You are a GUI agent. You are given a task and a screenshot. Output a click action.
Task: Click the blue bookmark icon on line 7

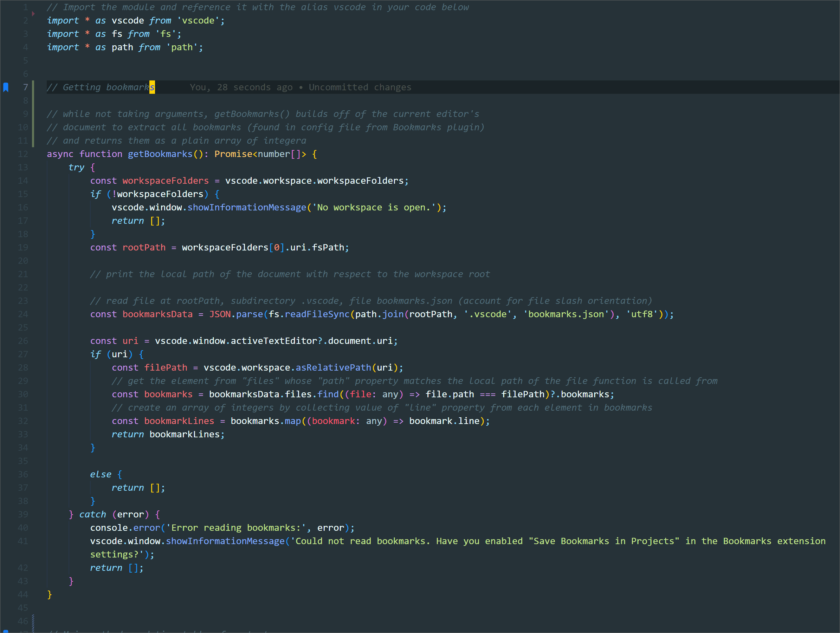pyautogui.click(x=6, y=87)
